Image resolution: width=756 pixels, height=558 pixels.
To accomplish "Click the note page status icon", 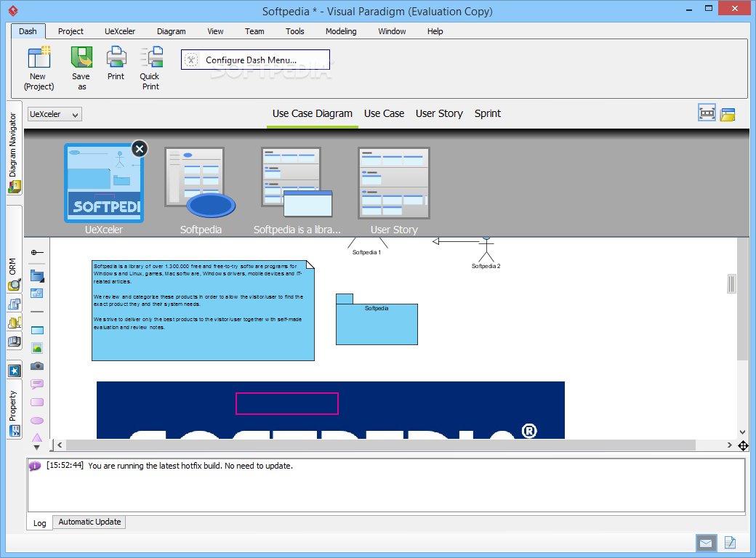I will click(730, 543).
